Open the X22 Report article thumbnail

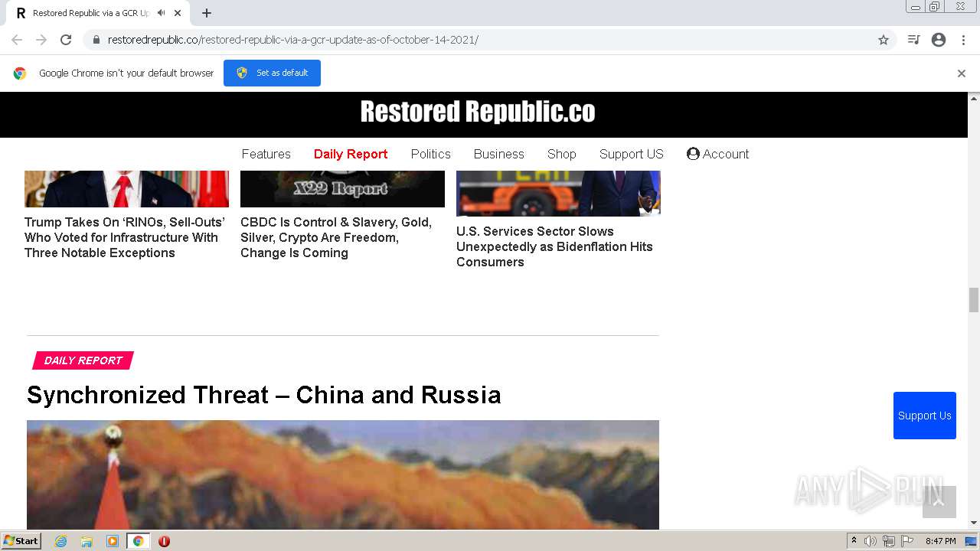[342, 188]
